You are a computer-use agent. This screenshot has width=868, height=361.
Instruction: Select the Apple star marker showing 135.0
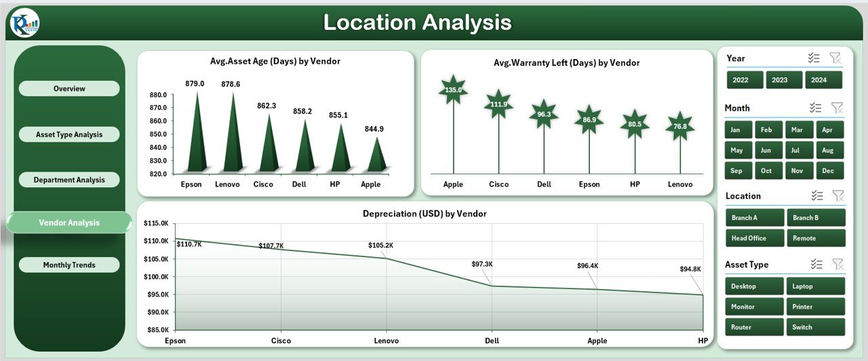(x=453, y=90)
